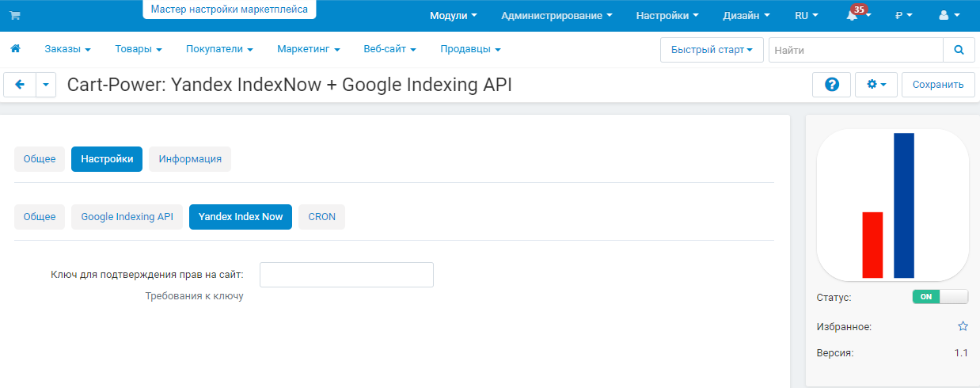Click the back arrow button
This screenshot has height=388, width=980.
click(20, 85)
